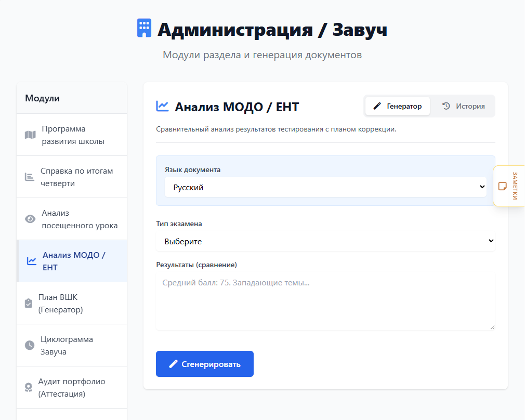Click the Результаты (сравнение) label
This screenshot has height=420, width=525.
[x=196, y=265]
